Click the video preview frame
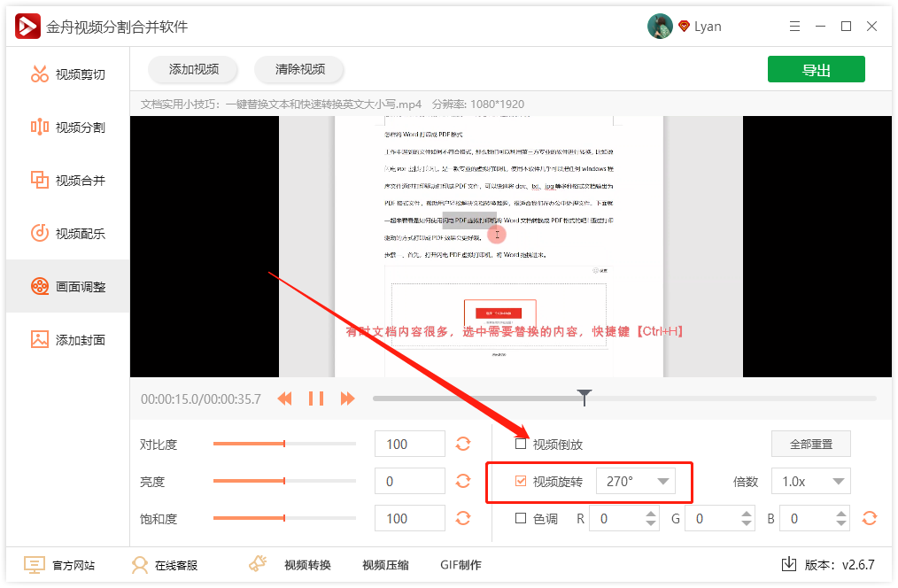This screenshot has width=898, height=588. (510, 246)
